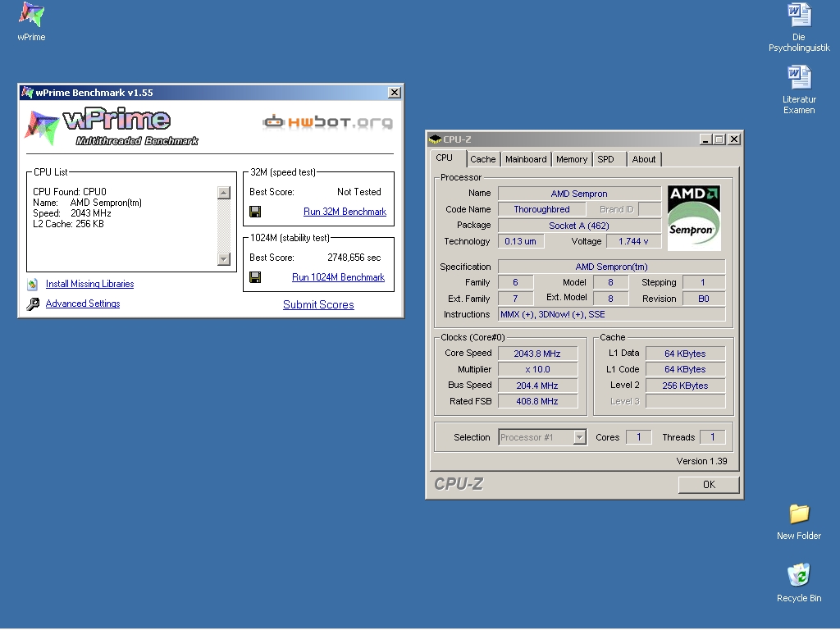
Task: Click the Not Tested 32M score text
Action: [359, 192]
